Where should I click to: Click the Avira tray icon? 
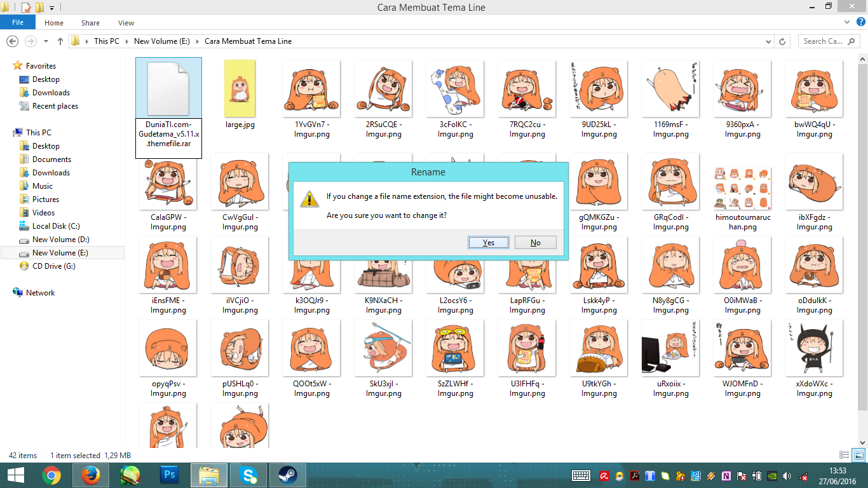click(606, 476)
